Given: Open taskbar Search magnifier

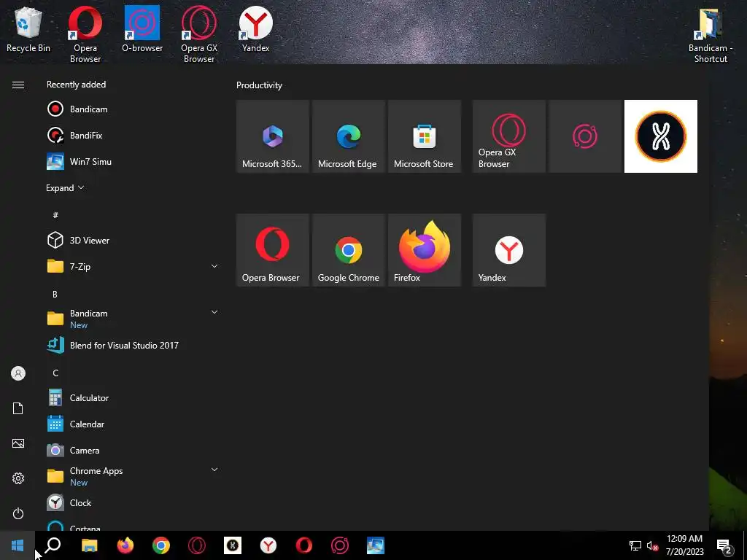Looking at the screenshot, I should 53,545.
